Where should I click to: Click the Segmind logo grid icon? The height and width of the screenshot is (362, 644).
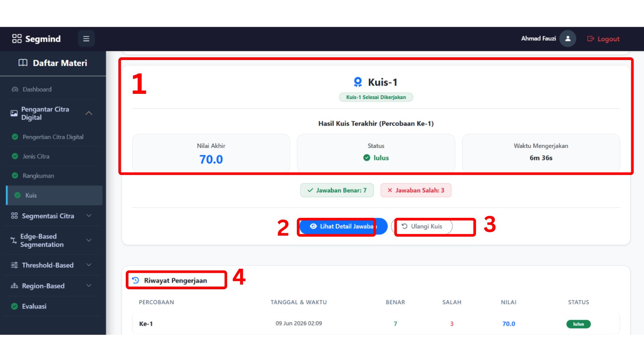click(x=17, y=39)
